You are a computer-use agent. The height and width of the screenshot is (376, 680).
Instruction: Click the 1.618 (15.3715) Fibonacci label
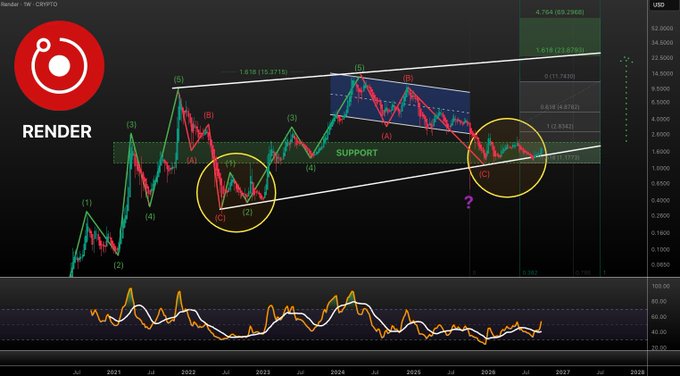pos(263,72)
